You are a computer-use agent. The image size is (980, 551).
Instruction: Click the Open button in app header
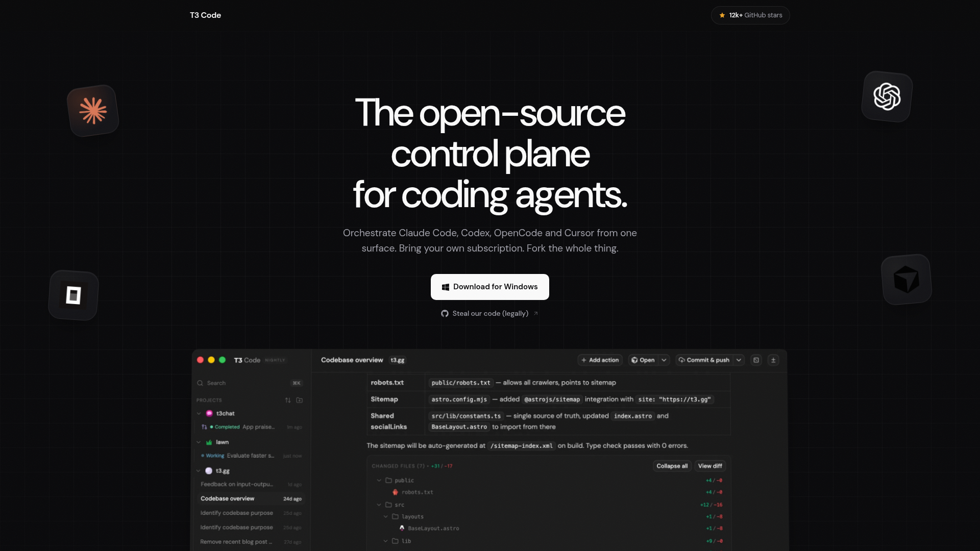643,360
